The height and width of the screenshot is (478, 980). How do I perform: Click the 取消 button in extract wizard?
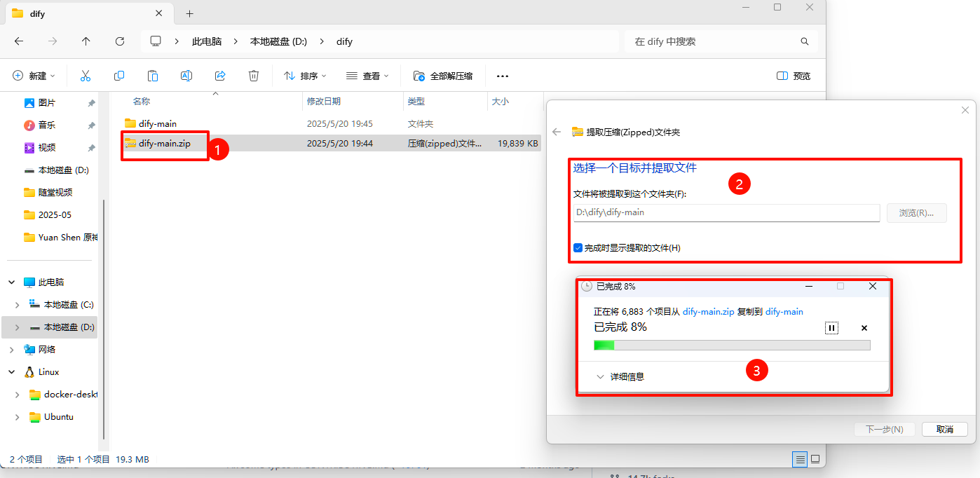tap(944, 429)
